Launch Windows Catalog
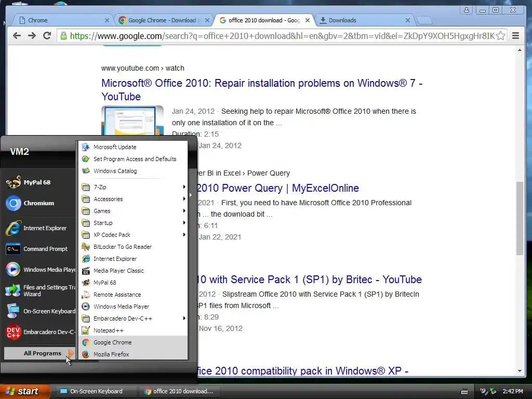Image resolution: width=532 pixels, height=399 pixels. click(133, 170)
